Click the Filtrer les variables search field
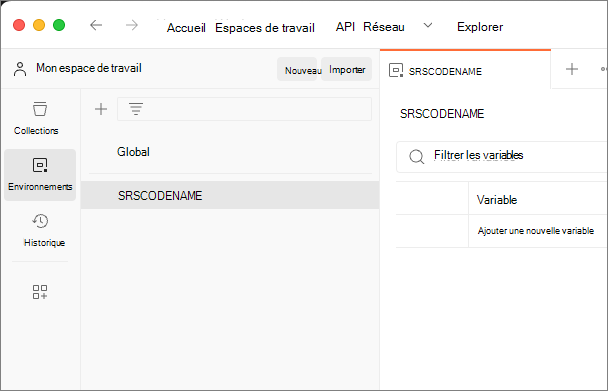The width and height of the screenshot is (608, 391). (502, 157)
